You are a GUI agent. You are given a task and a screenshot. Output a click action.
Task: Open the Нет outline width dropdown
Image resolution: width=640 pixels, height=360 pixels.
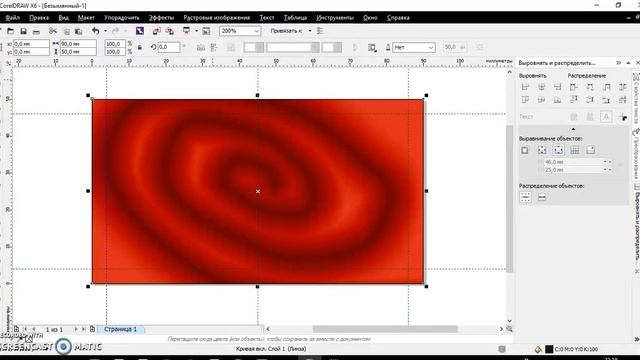point(431,47)
